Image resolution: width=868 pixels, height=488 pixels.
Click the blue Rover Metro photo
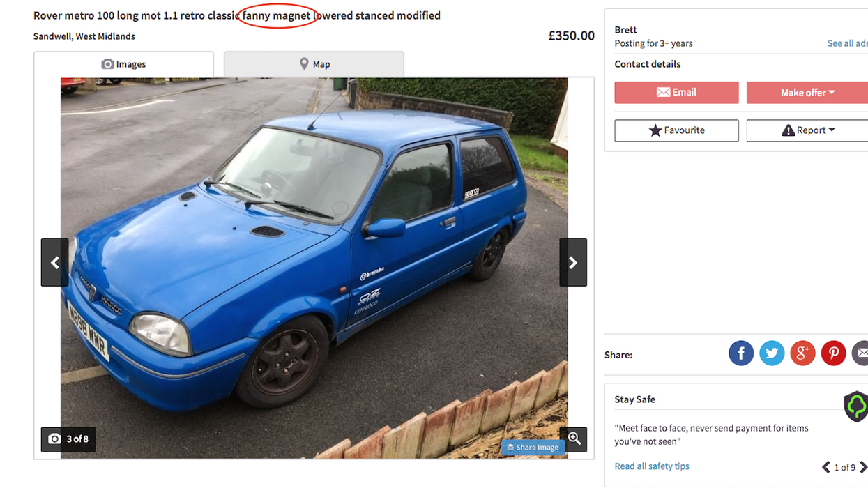pos(314,268)
